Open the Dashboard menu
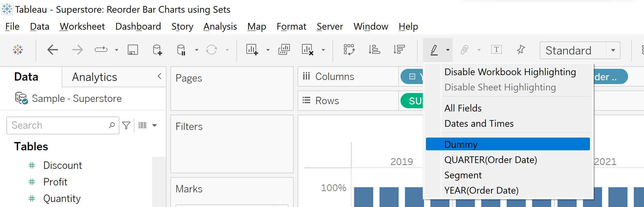The height and width of the screenshot is (207, 644). click(138, 26)
